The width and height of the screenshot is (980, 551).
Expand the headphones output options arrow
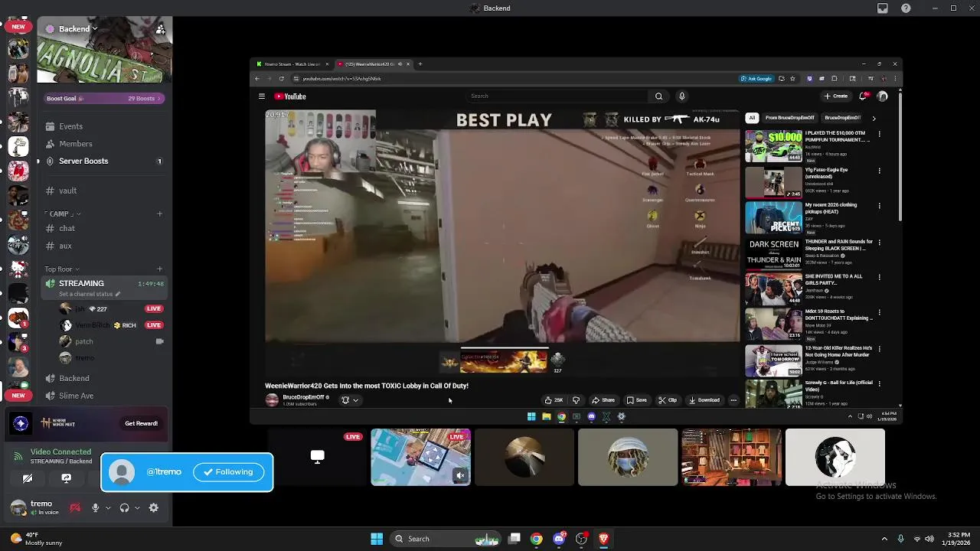point(136,508)
